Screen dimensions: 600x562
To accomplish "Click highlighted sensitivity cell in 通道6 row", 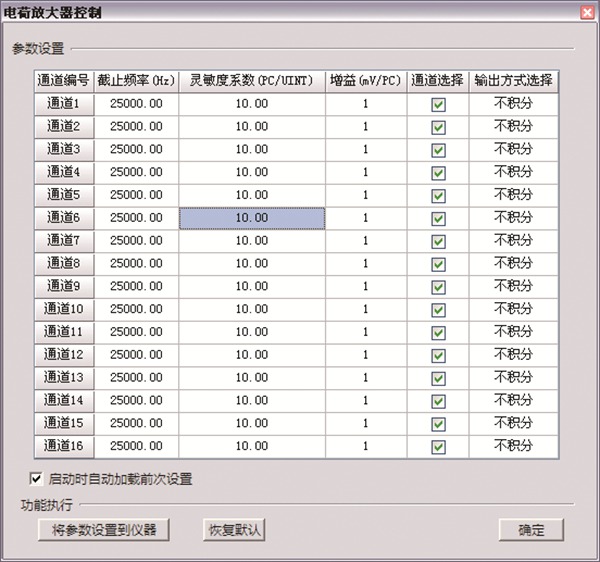I will click(252, 218).
